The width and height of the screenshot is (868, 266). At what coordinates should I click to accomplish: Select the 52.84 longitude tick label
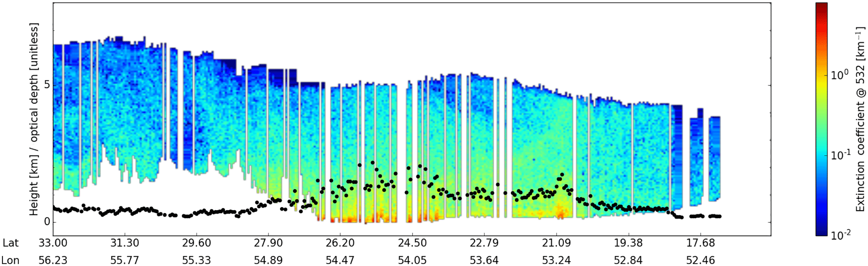(628, 260)
